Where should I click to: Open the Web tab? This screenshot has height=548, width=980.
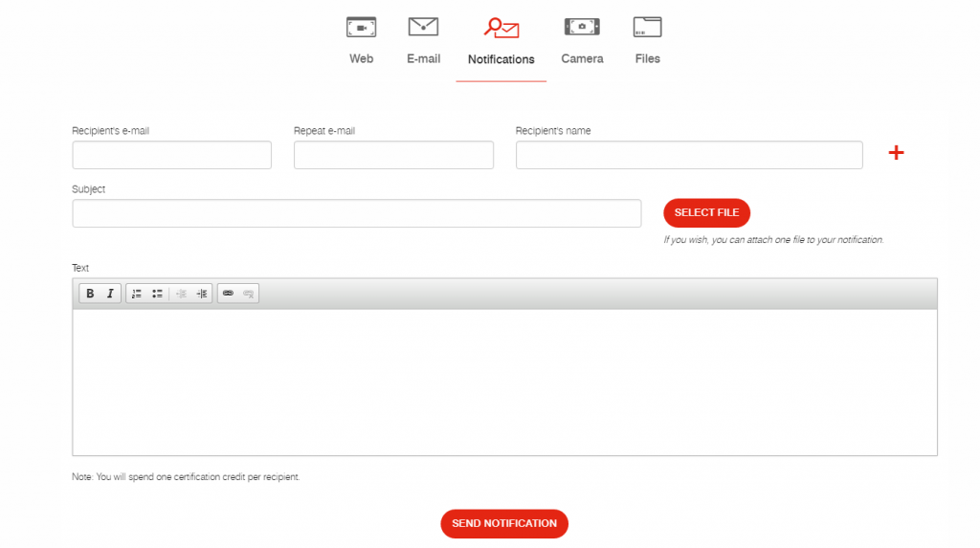(x=361, y=40)
